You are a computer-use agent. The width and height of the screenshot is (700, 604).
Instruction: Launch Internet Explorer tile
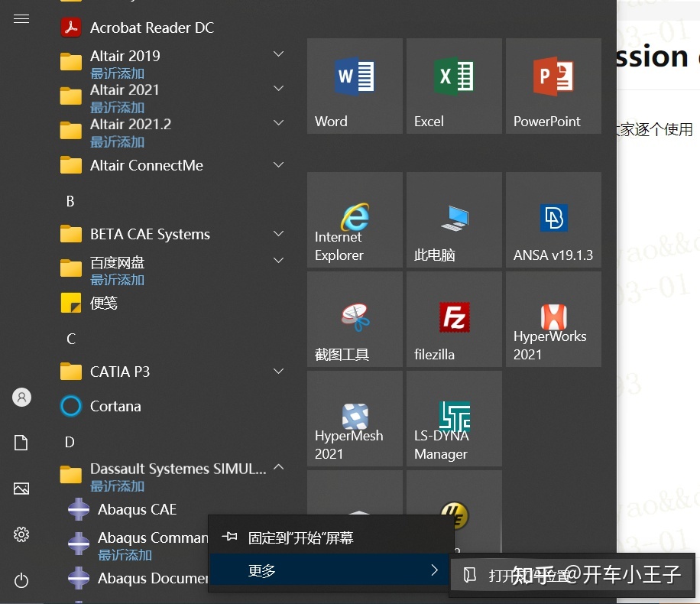(x=355, y=219)
